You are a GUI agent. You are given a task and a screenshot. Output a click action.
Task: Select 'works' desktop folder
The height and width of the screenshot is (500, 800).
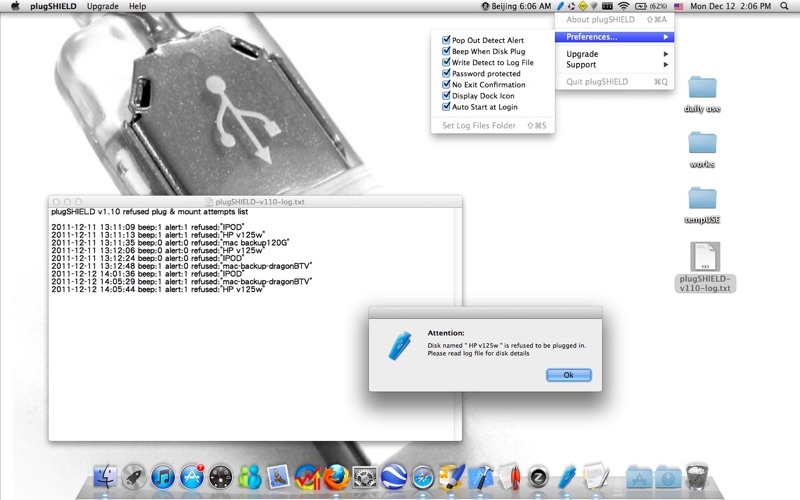pos(702,149)
